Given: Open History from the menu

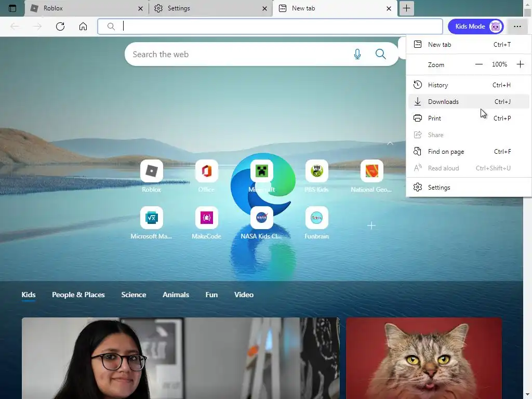Looking at the screenshot, I should (x=469, y=85).
